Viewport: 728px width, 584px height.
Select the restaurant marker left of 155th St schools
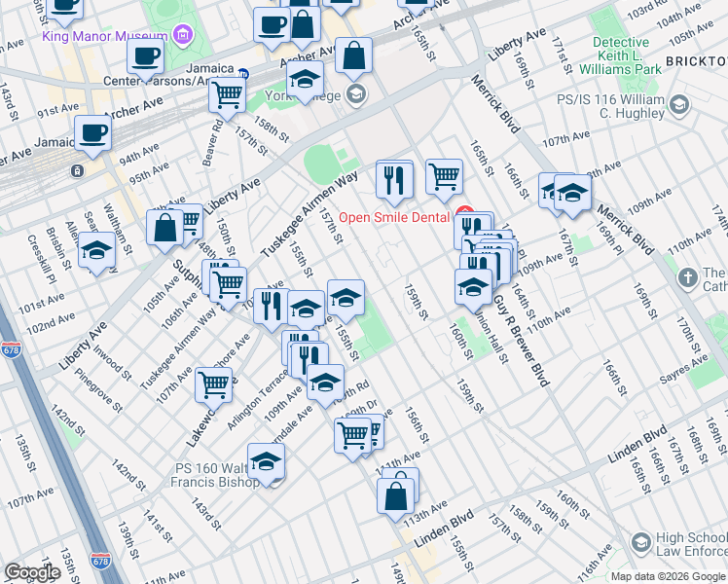point(272,310)
